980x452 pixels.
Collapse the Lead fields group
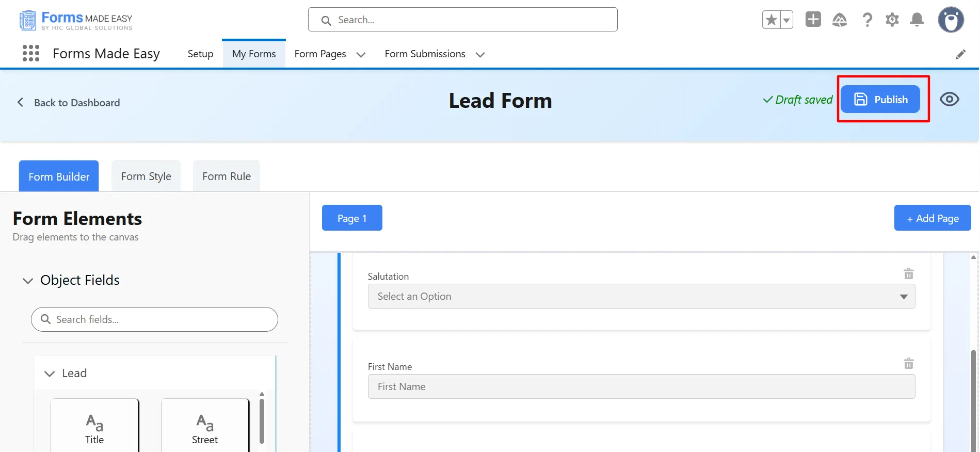(50, 374)
